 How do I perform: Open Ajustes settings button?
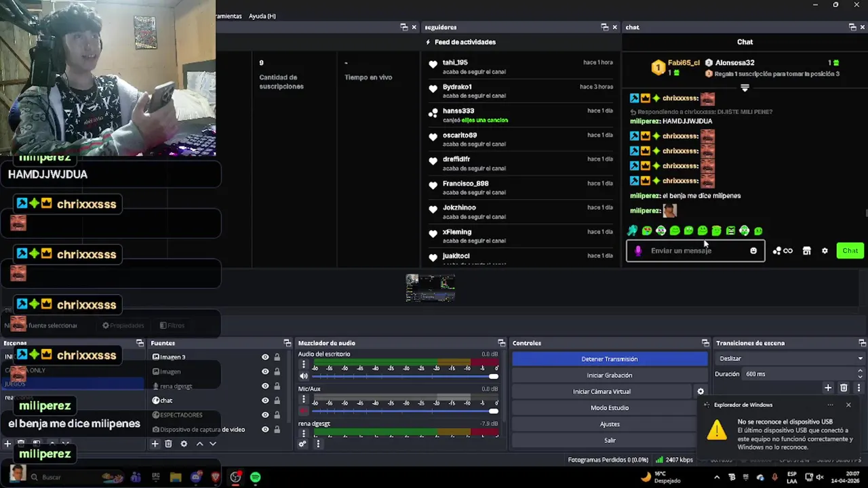[x=610, y=424]
